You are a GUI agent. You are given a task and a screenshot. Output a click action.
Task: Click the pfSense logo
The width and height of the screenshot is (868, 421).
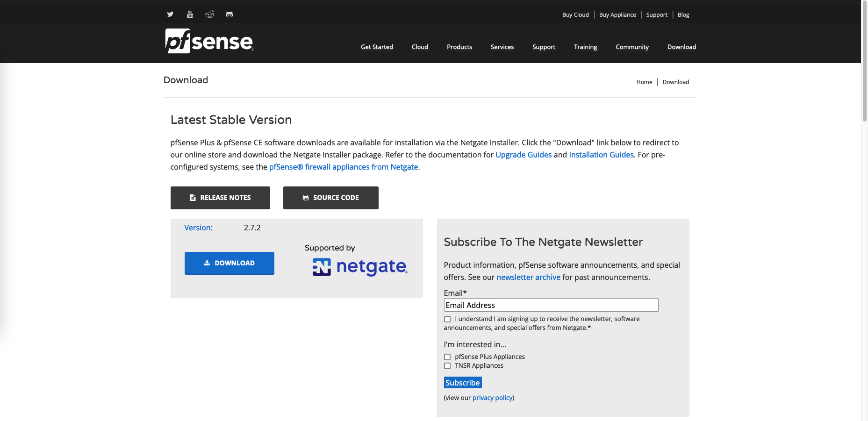[x=209, y=41]
